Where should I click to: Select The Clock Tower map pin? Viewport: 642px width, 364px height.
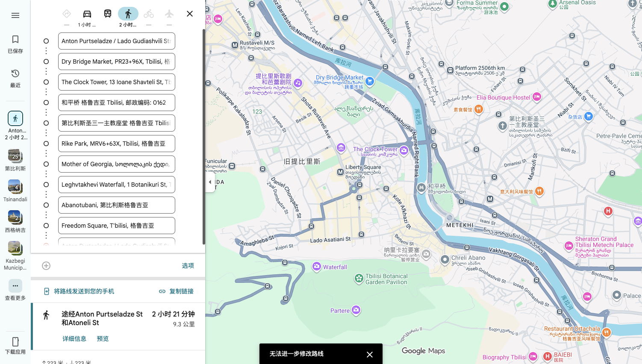click(404, 150)
